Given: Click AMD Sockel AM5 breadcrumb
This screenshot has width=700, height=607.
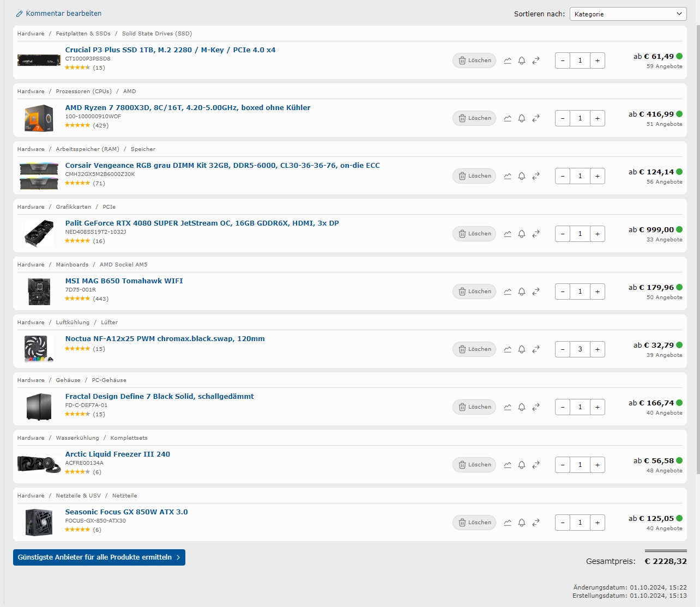Looking at the screenshot, I should [x=124, y=265].
